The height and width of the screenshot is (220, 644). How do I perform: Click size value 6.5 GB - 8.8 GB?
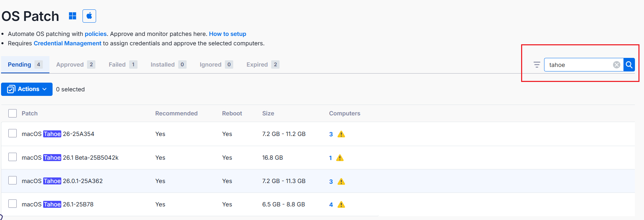[x=283, y=204]
